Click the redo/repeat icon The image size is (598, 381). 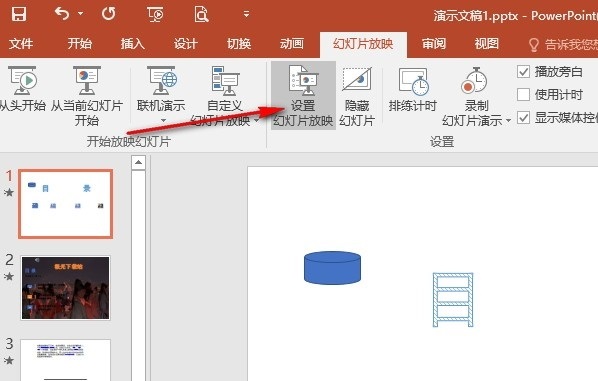click(108, 14)
